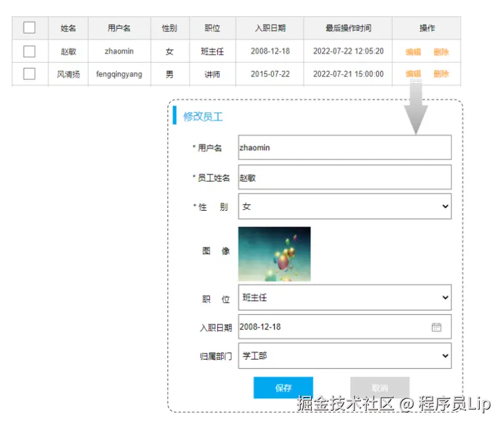Click 删除 link in zhaomin row
Viewport: 504px width, 426px height.
click(x=441, y=52)
